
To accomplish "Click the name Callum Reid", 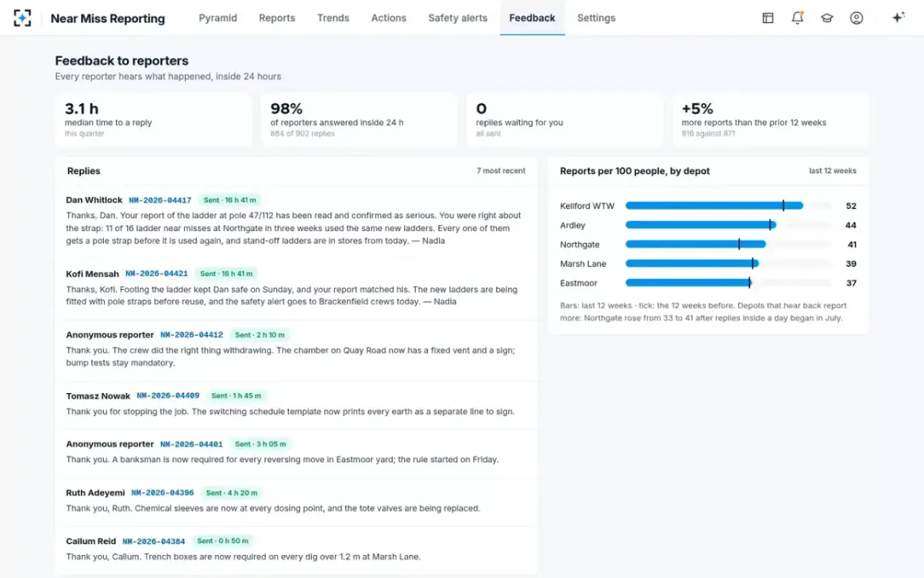I will click(x=91, y=541).
